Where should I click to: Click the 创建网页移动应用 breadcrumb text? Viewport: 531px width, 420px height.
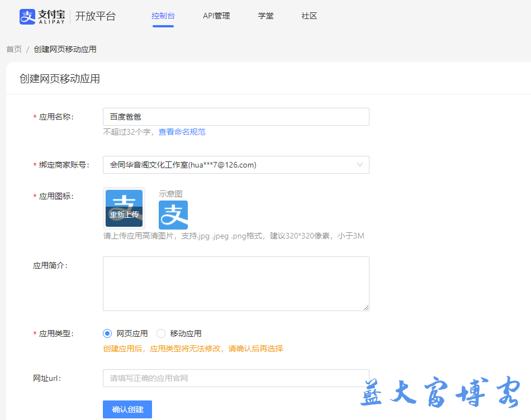(65, 49)
